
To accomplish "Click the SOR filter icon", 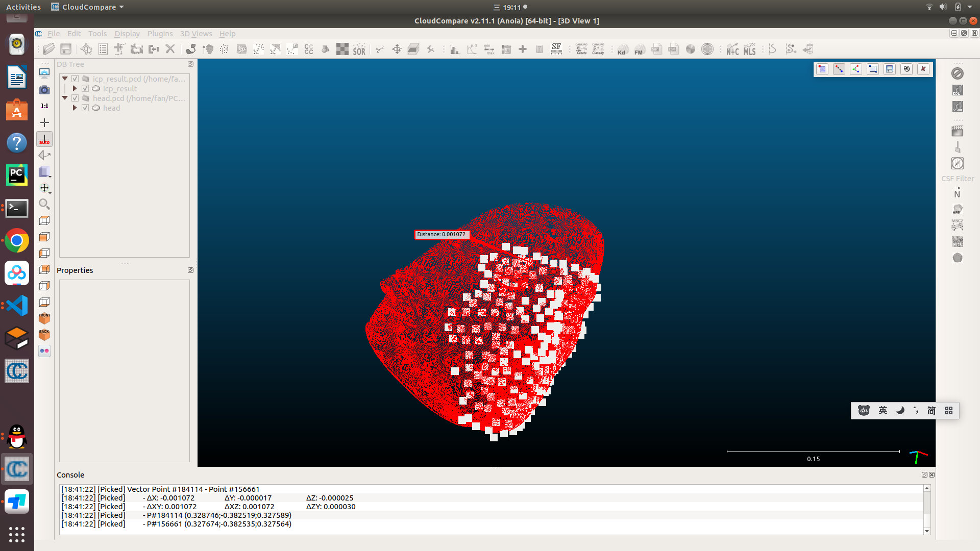I will [359, 49].
